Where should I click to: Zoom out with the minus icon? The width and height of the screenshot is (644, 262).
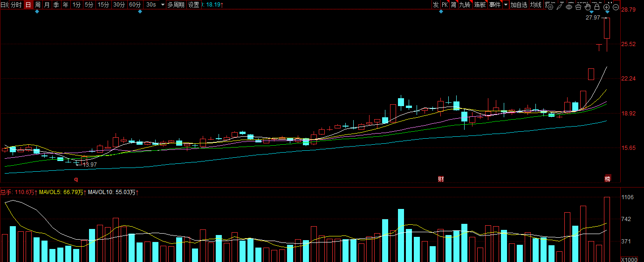pyautogui.click(x=616, y=7)
